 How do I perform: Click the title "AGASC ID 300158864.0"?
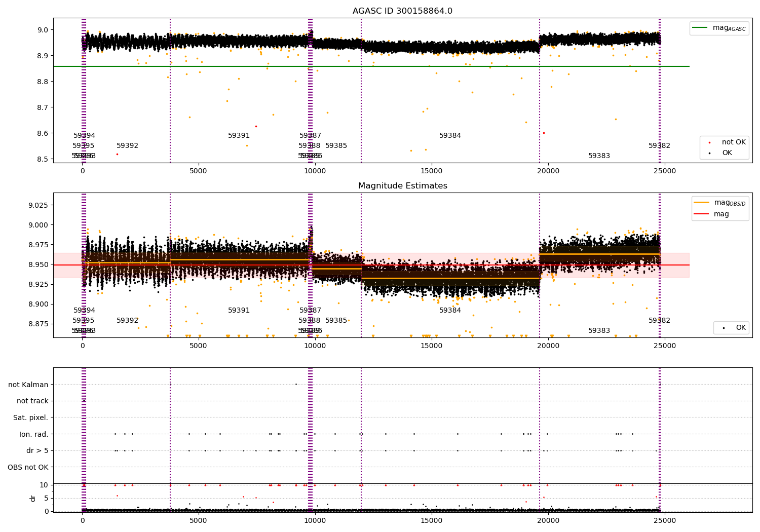tap(402, 11)
